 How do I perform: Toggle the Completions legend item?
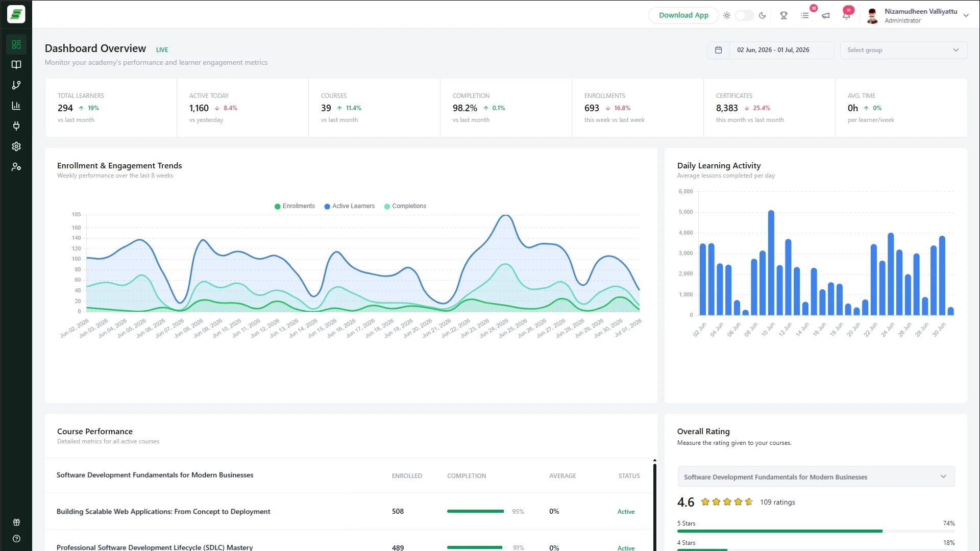pos(405,206)
